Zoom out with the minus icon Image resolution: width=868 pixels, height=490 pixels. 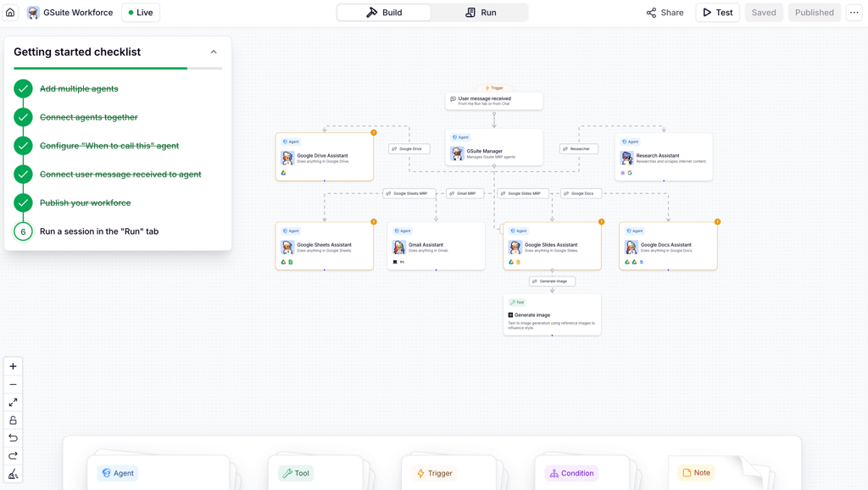[13, 384]
